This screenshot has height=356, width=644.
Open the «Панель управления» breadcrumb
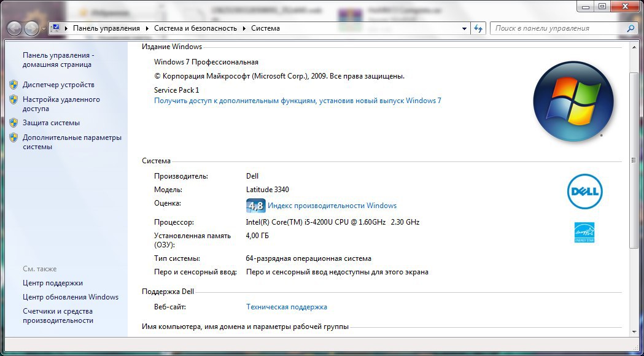click(x=106, y=28)
